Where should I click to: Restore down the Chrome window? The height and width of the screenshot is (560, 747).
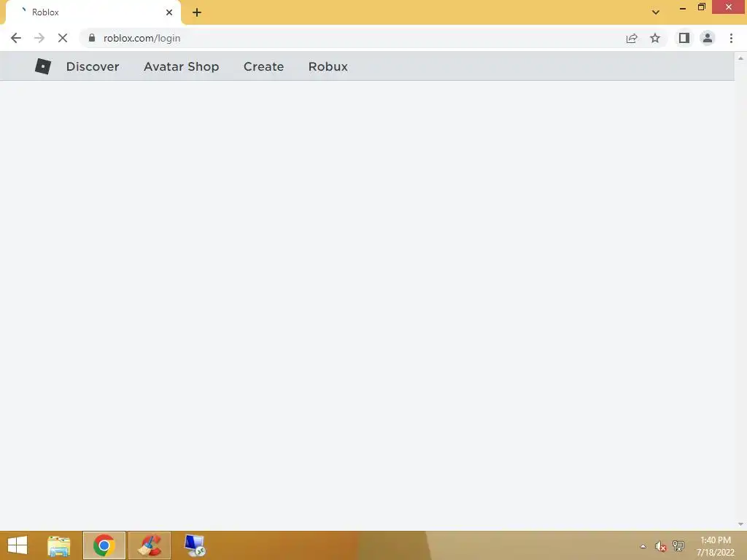701,7
